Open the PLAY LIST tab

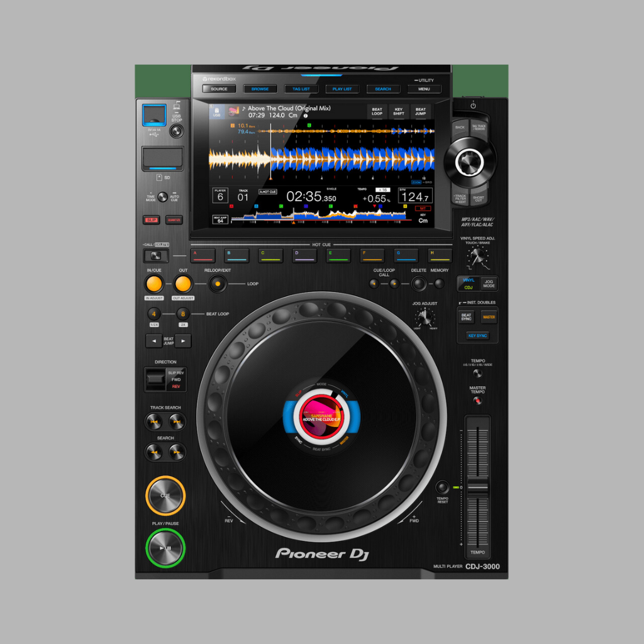[342, 89]
